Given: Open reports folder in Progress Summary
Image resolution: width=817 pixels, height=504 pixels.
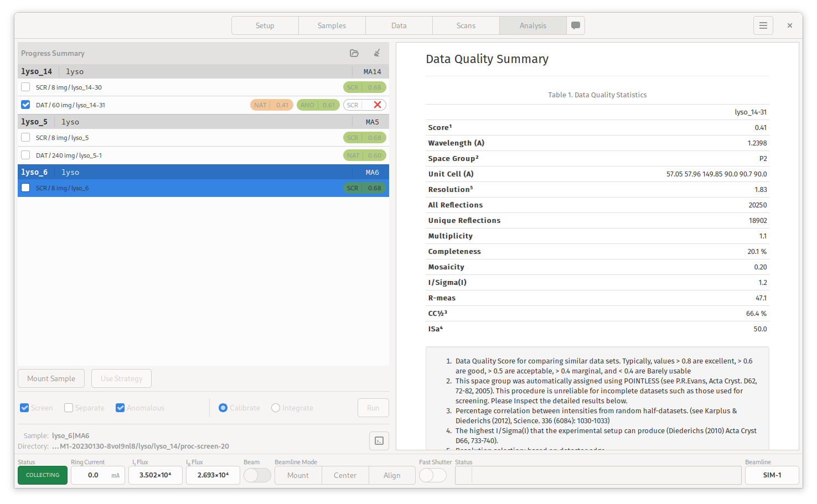Looking at the screenshot, I should coord(354,53).
